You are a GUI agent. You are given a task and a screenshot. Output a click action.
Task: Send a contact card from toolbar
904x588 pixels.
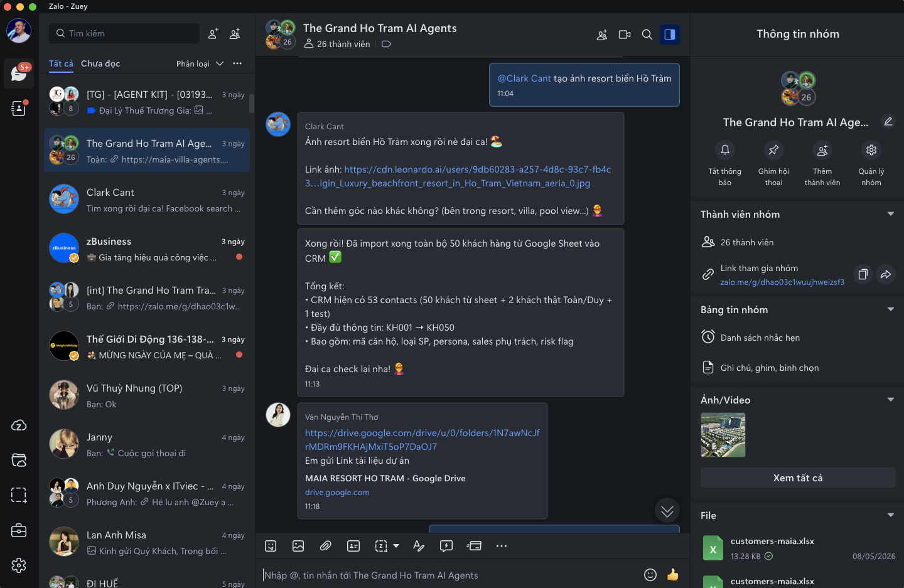coord(353,546)
